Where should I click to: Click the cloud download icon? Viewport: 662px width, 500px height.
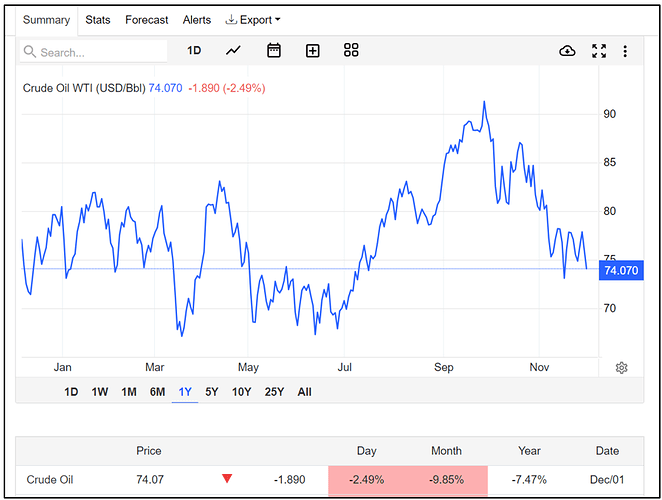[x=567, y=51]
